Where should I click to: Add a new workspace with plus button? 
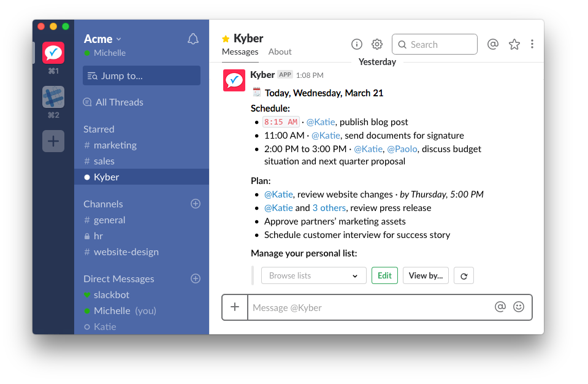click(53, 141)
